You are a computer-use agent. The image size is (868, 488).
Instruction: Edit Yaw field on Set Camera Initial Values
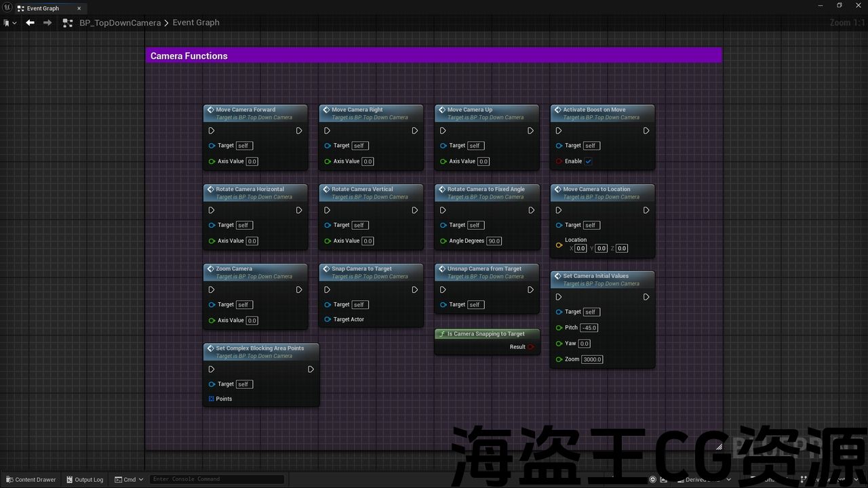[x=585, y=344]
